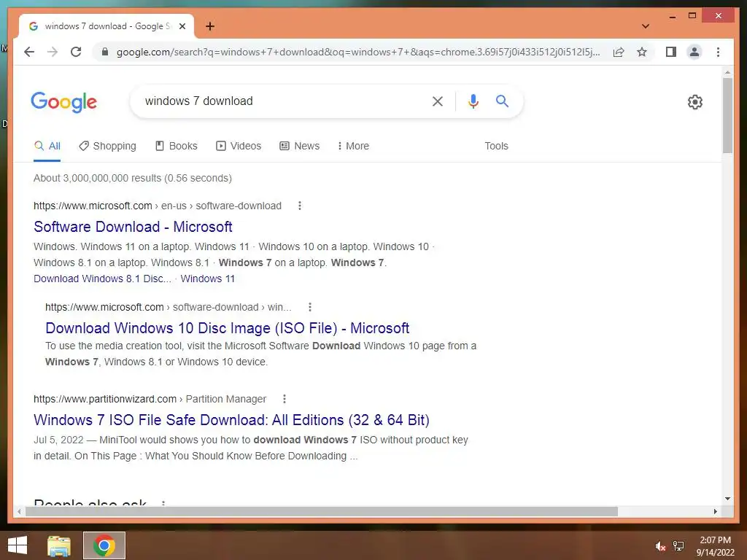
Task: Open options for partitionwizard.com result
Action: (x=285, y=399)
